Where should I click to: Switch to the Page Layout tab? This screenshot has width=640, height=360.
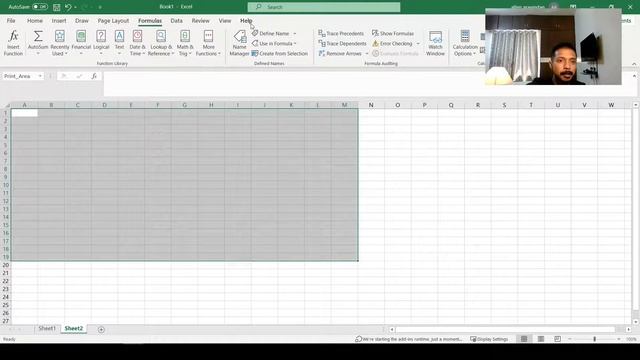(x=113, y=20)
